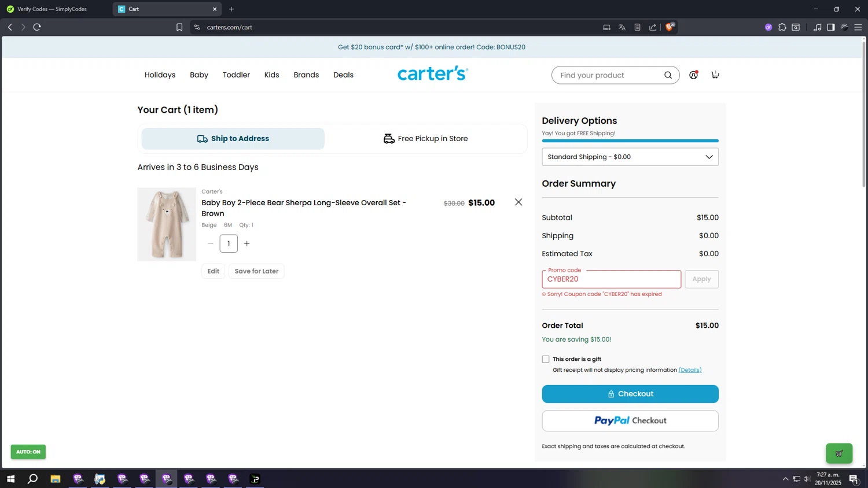Remove the Bear Sherpa item with X
The image size is (868, 488).
(518, 202)
